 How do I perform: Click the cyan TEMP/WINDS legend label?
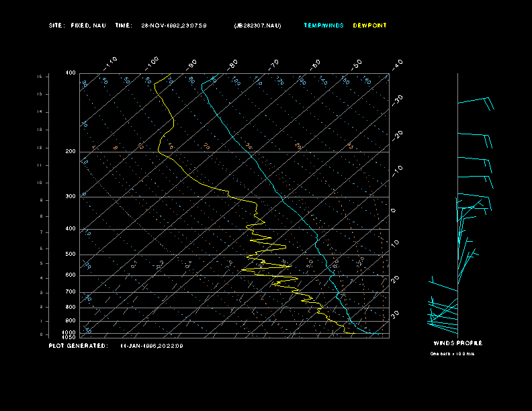click(x=323, y=26)
